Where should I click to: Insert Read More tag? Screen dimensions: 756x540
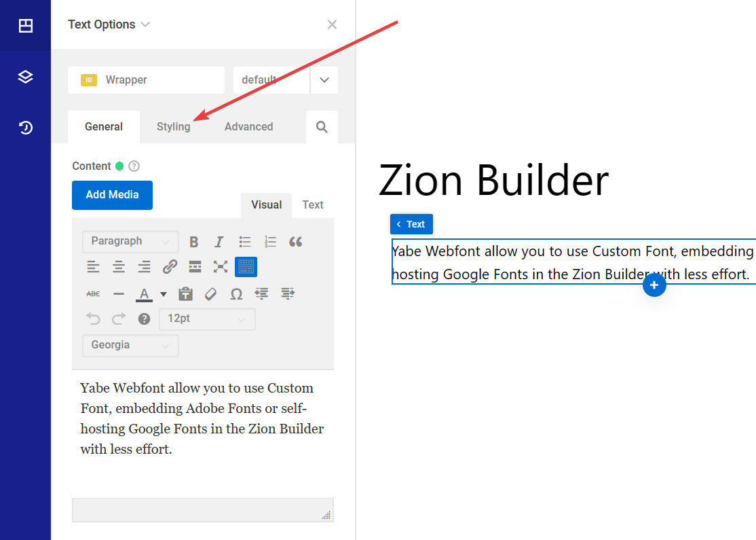(x=195, y=267)
